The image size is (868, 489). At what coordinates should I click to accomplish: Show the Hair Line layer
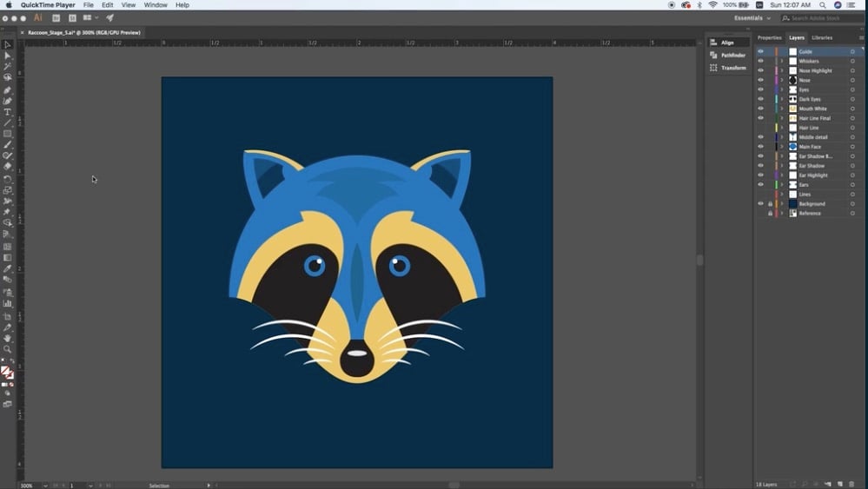(760, 128)
